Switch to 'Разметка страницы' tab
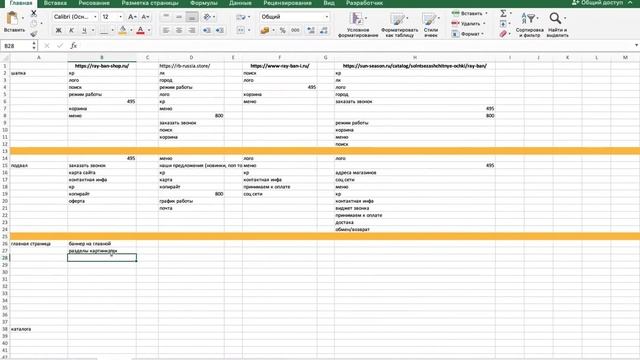Screen dimensions: 640x360 150,3
